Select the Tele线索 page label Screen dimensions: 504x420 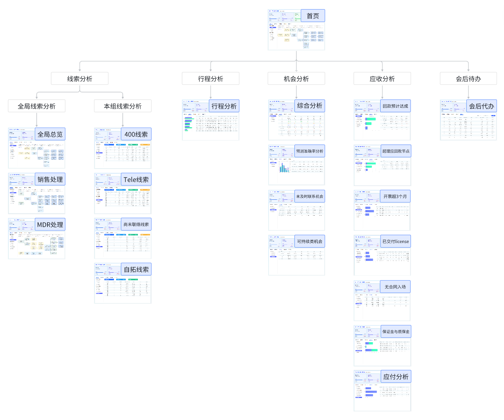point(136,179)
